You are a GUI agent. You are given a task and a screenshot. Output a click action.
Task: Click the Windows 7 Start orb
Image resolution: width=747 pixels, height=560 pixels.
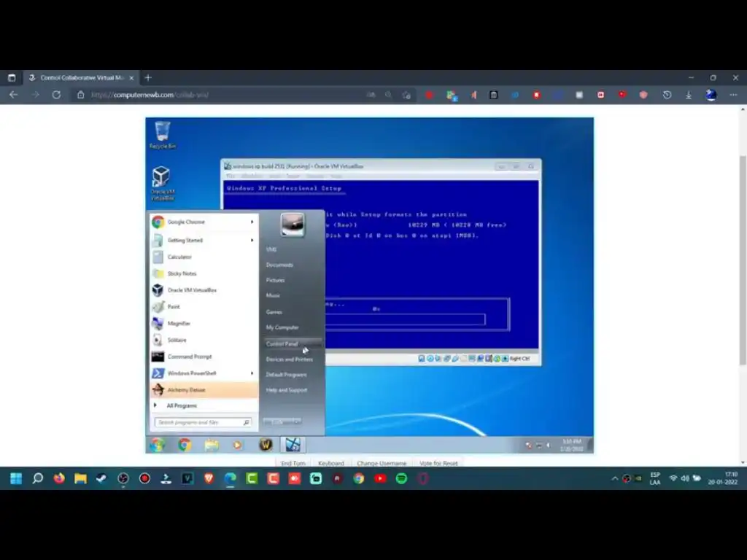(x=158, y=445)
